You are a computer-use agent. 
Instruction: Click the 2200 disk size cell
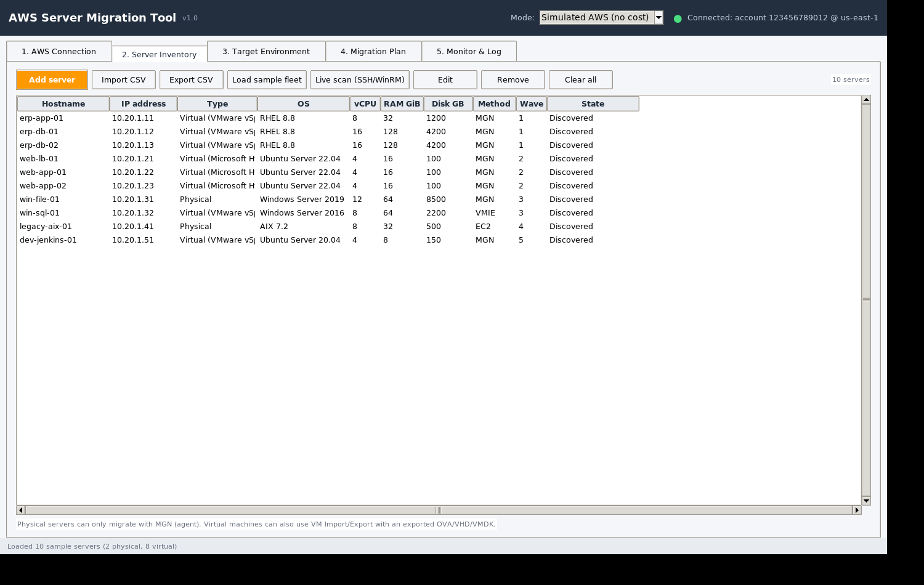coord(436,212)
